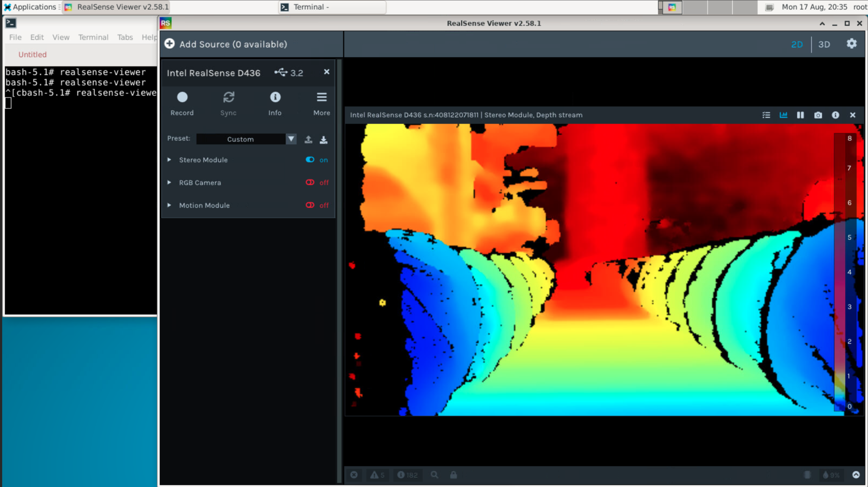Expand the Stereo Module section
Screen dimensions: 868x487
click(169, 160)
